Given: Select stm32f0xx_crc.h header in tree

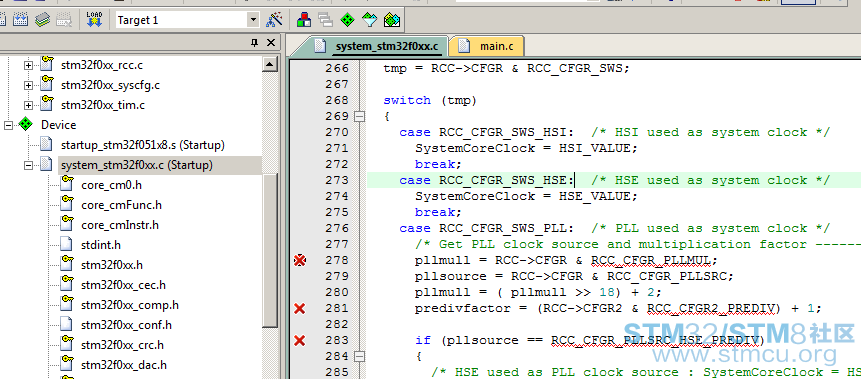Looking at the screenshot, I should (122, 345).
